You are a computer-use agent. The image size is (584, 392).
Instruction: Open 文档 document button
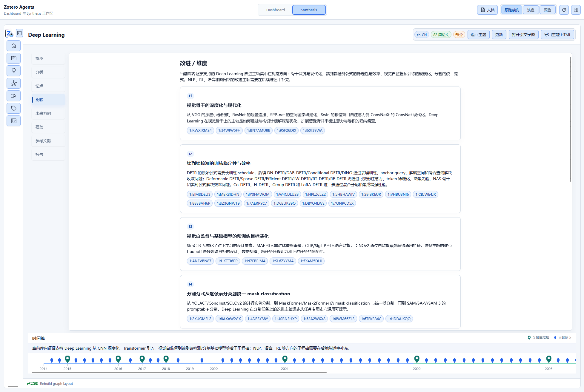point(487,10)
